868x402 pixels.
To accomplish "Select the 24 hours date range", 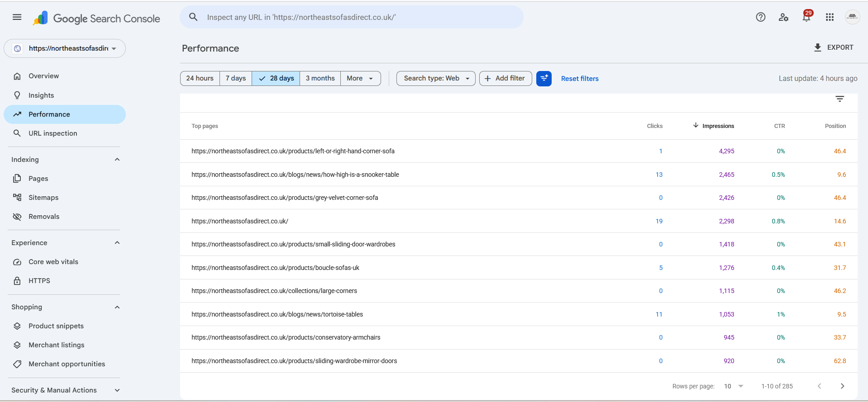I will tap(200, 78).
